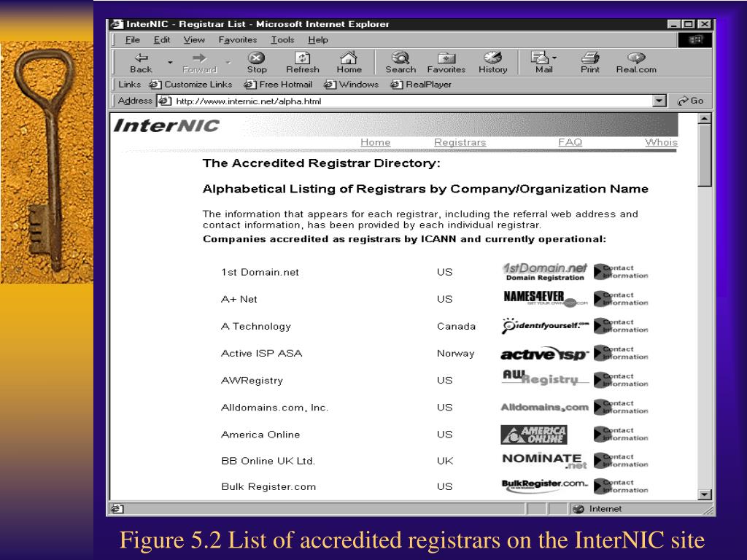
Task: Open Contact Information for Bulk Register.com
Action: tap(621, 486)
